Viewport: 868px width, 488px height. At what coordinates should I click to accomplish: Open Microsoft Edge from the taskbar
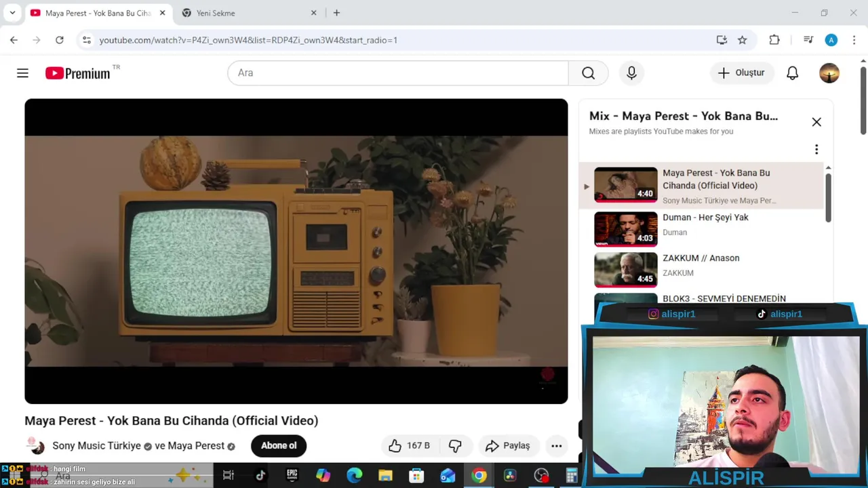click(x=354, y=476)
